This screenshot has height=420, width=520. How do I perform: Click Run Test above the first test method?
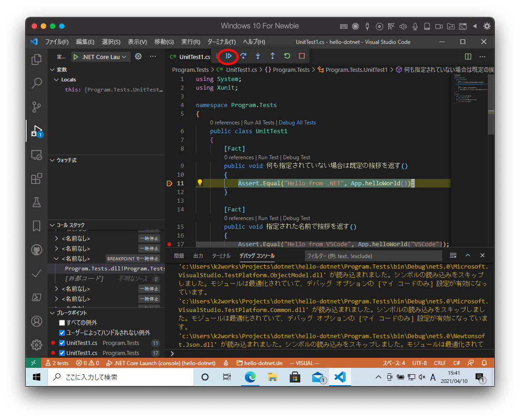click(268, 157)
